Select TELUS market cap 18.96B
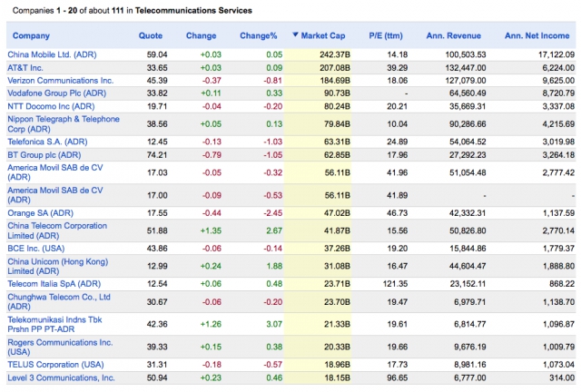This screenshot has width=581, height=392. (337, 365)
